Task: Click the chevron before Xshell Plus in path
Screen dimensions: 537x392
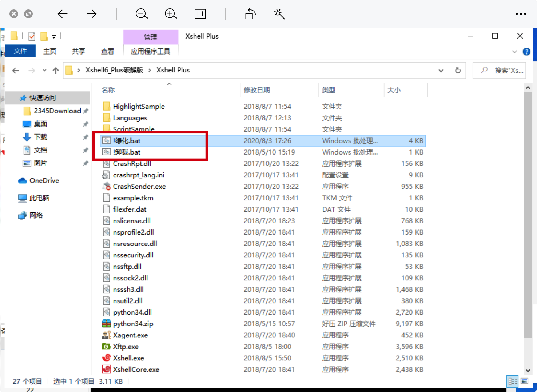Action: pyautogui.click(x=150, y=70)
